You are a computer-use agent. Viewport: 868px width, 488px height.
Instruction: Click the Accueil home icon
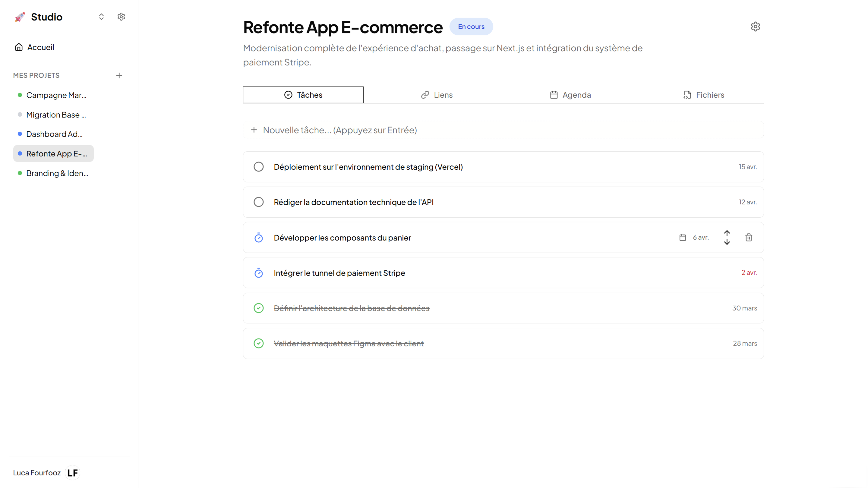pos(19,47)
